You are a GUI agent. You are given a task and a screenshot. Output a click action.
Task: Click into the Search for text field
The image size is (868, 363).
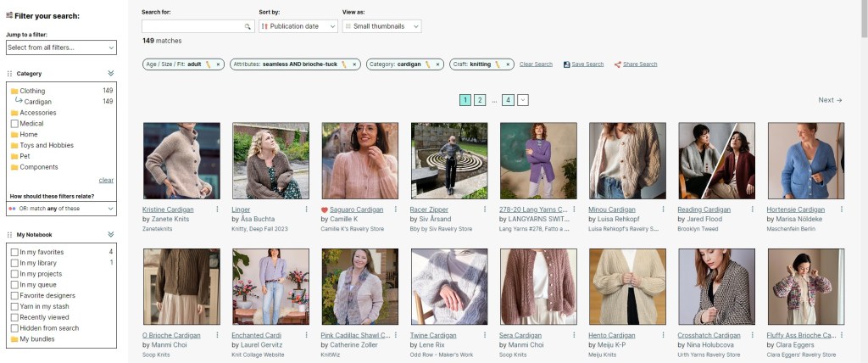click(x=192, y=26)
